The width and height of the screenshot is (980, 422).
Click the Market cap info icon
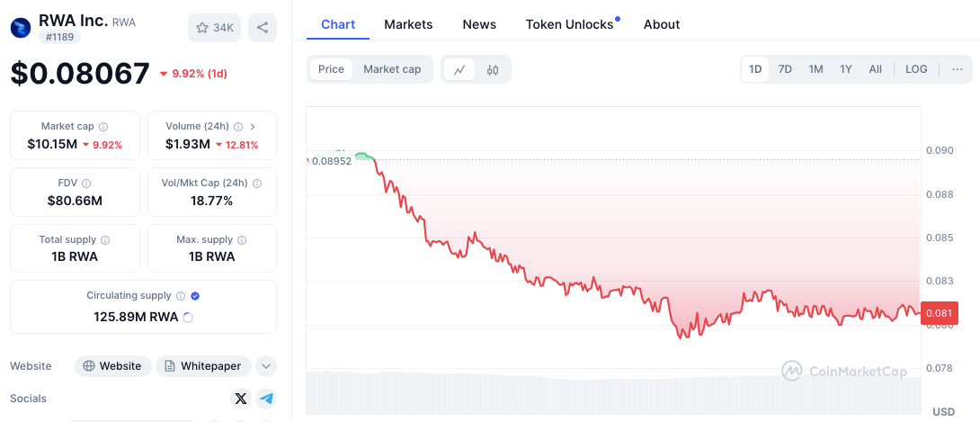point(103,127)
